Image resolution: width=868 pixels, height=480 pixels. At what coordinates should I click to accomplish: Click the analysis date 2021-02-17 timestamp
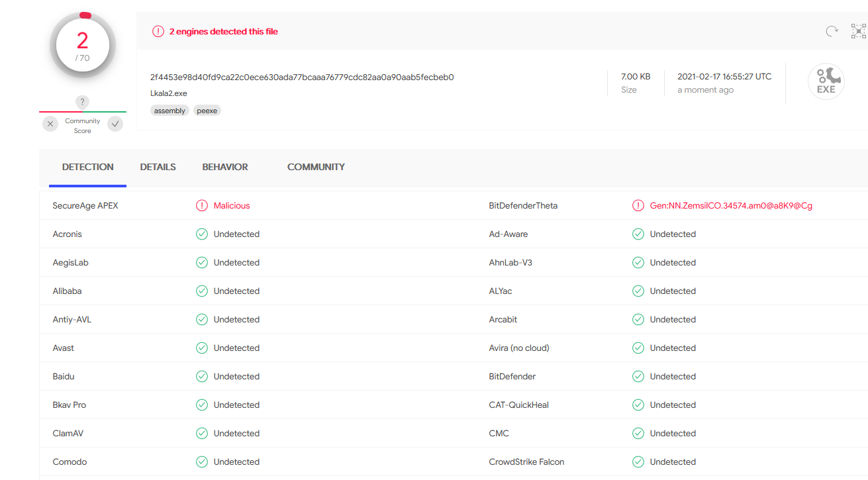point(724,77)
